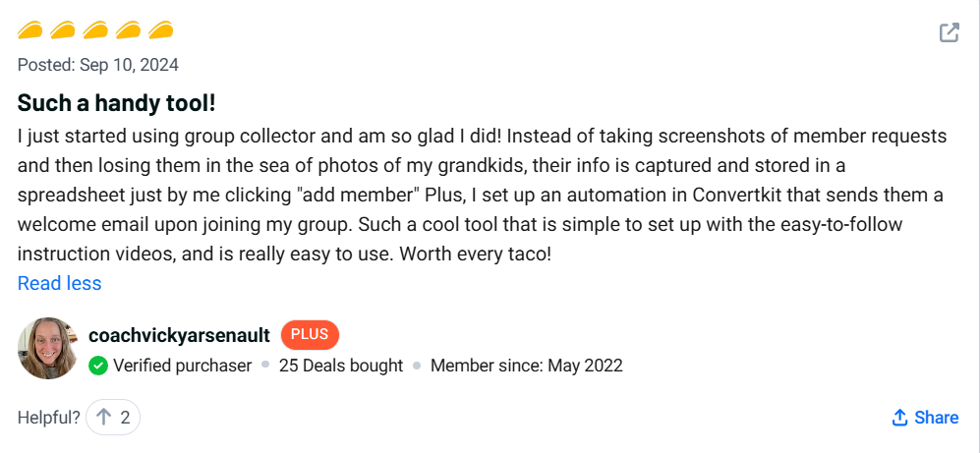Click the share arrow icon
Image resolution: width=980 pixels, height=453 pixels.
(x=899, y=418)
